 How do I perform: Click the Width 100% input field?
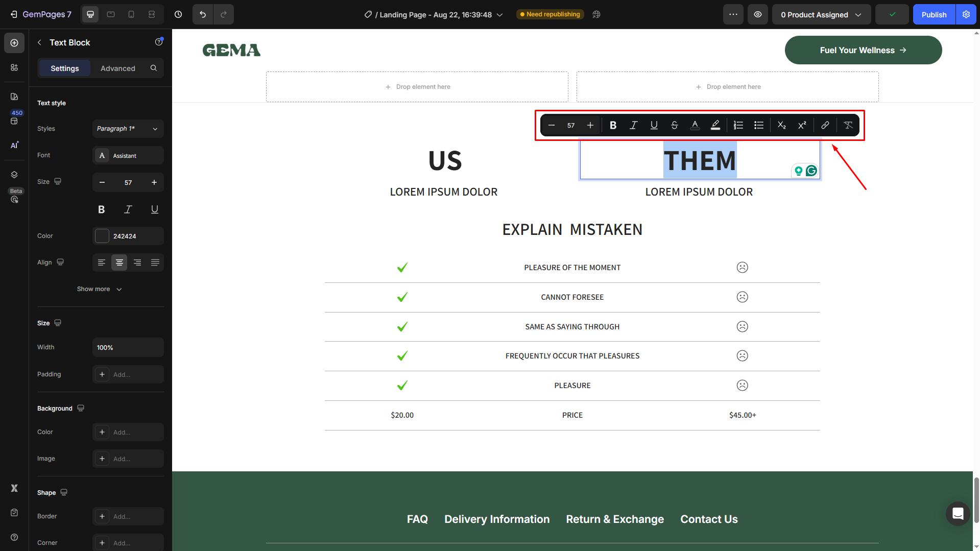tap(128, 347)
